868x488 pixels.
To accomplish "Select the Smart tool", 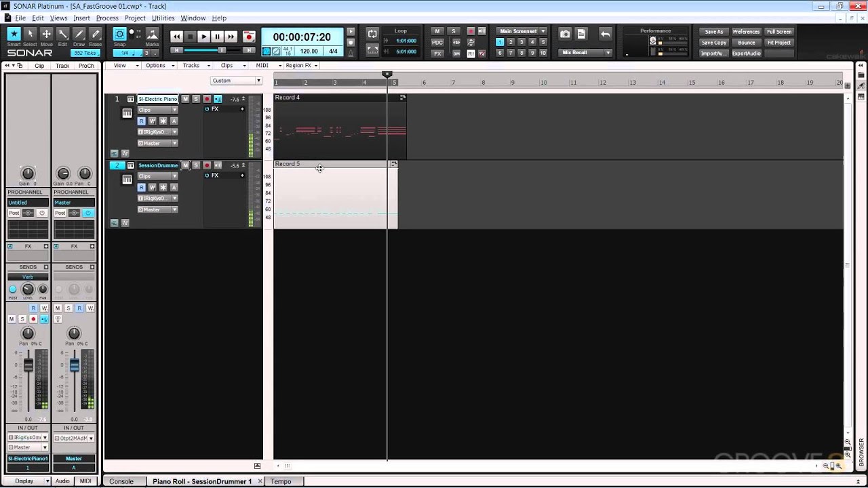I will [14, 34].
